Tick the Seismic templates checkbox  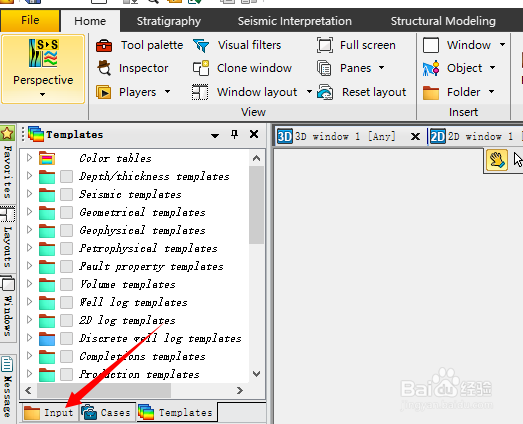point(66,194)
